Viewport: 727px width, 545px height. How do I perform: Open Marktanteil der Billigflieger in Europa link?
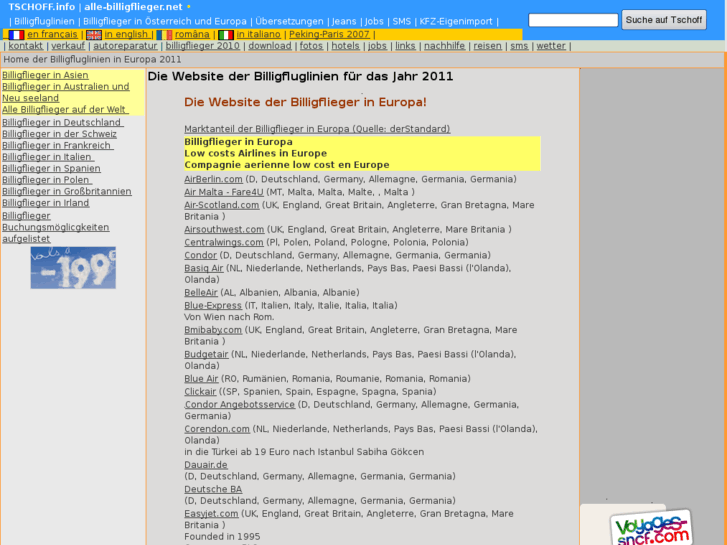pos(317,129)
